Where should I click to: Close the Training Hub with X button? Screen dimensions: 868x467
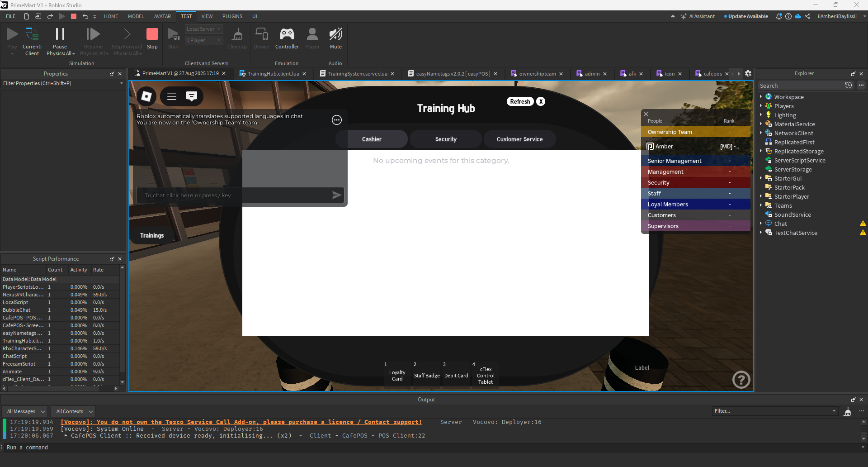(541, 101)
